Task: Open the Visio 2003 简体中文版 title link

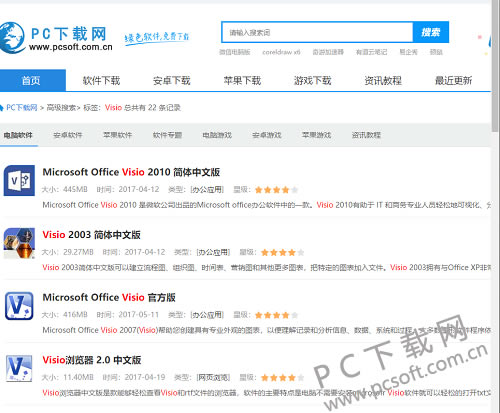Action: (91, 235)
